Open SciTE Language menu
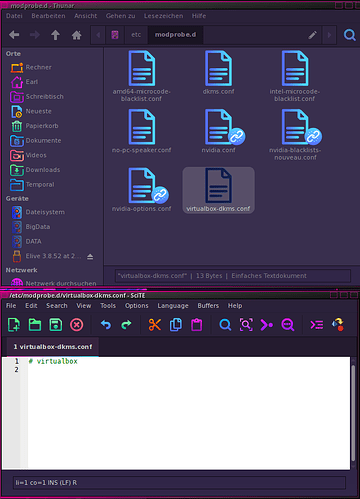360x499 pixels. coord(173,306)
